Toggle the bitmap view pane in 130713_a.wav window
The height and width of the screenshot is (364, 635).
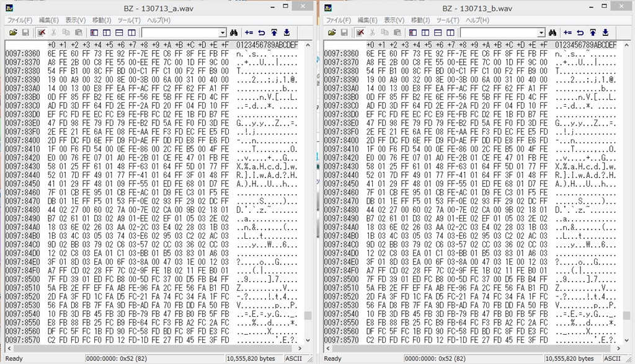tap(94, 32)
